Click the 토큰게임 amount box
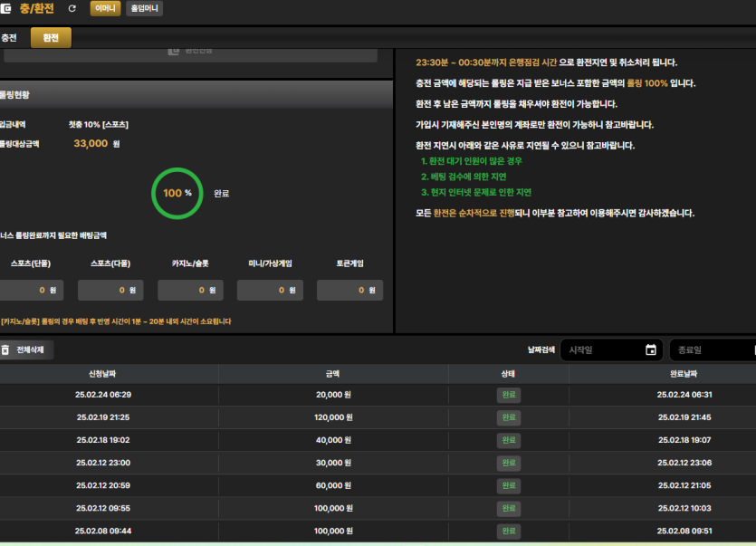 (349, 290)
